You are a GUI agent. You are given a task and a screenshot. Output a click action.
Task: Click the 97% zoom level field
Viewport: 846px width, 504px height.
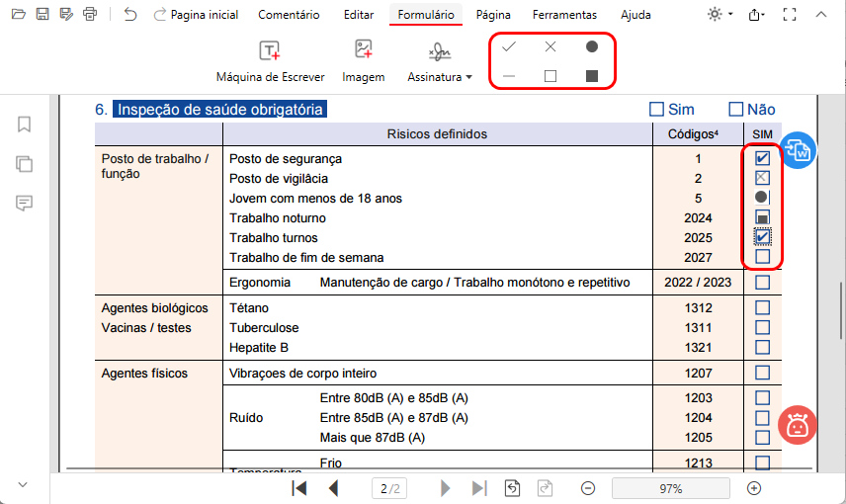[671, 489]
